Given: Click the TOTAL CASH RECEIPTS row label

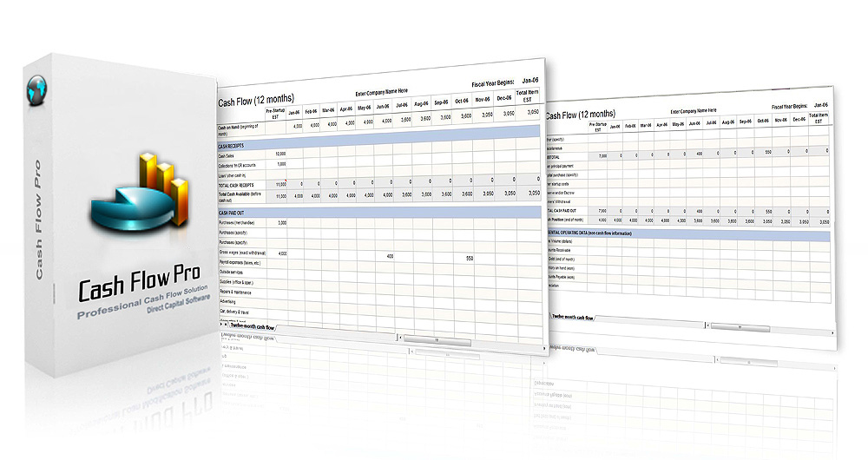Looking at the screenshot, I should tap(236, 186).
